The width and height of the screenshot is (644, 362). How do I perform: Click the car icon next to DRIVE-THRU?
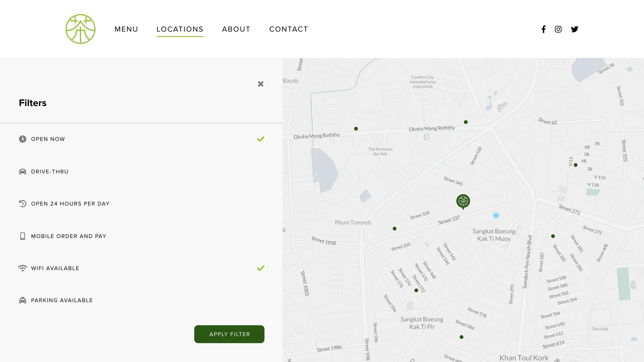[x=23, y=171]
